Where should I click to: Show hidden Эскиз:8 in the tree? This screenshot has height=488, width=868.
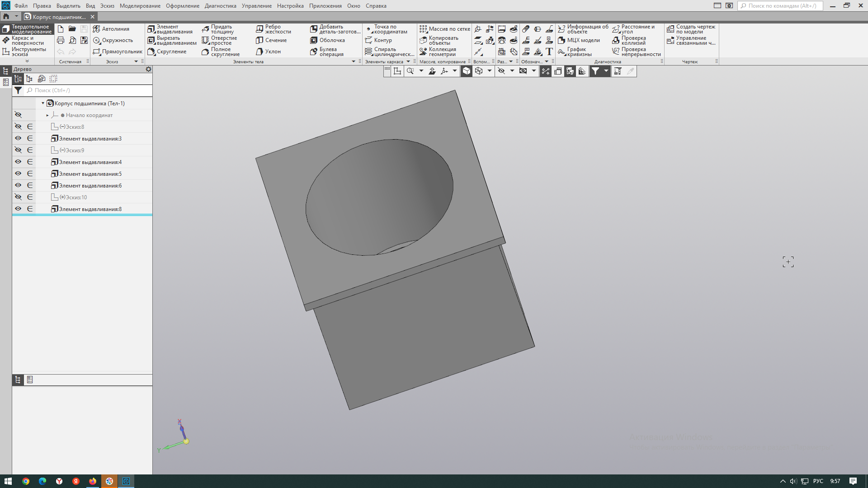coord(18,127)
